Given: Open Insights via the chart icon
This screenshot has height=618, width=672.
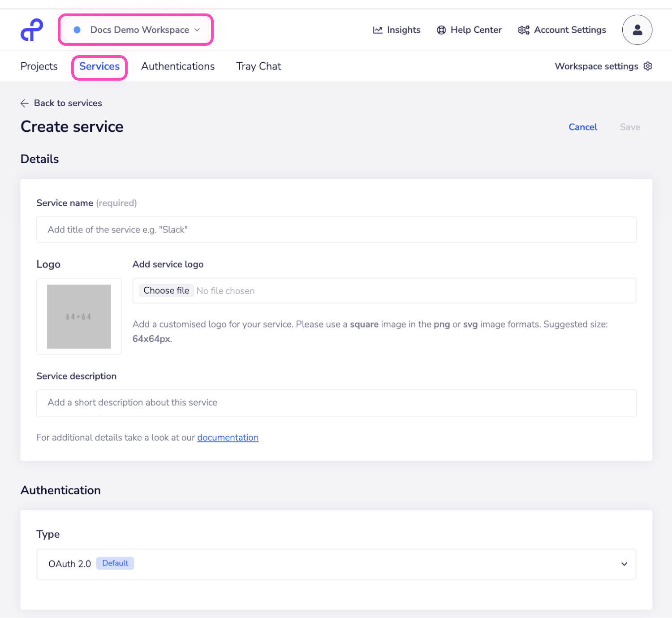Looking at the screenshot, I should [x=378, y=30].
